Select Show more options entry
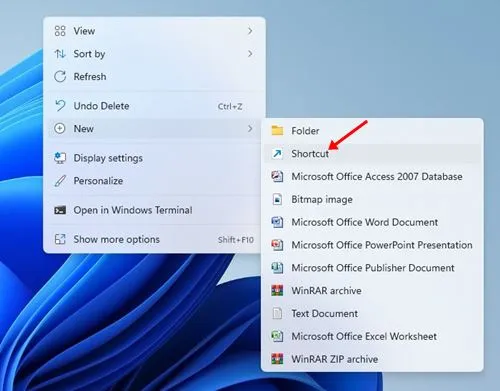The height and width of the screenshot is (391, 500). (x=154, y=239)
